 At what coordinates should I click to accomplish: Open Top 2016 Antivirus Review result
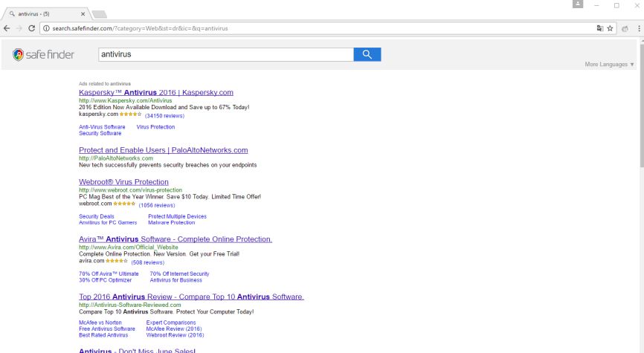[x=191, y=297]
